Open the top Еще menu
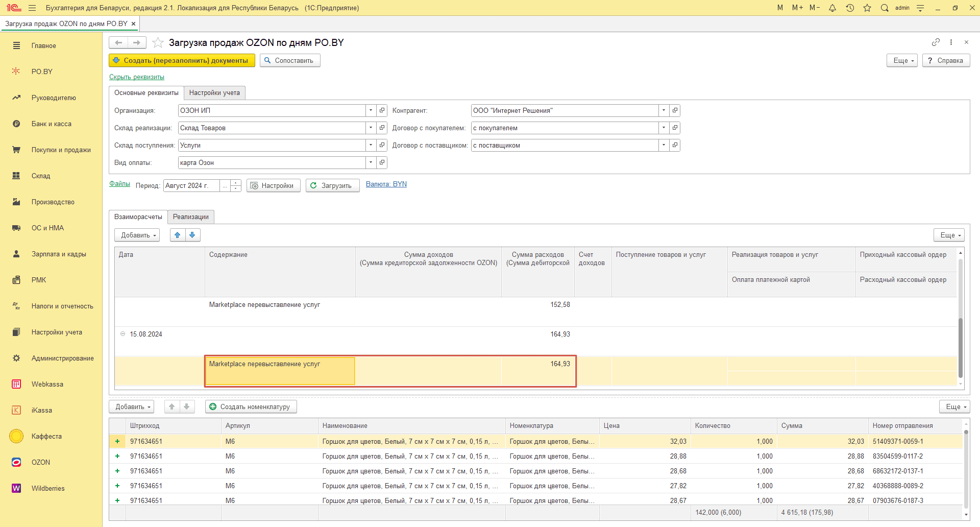Screen dimensions: 980x527 click(902, 60)
